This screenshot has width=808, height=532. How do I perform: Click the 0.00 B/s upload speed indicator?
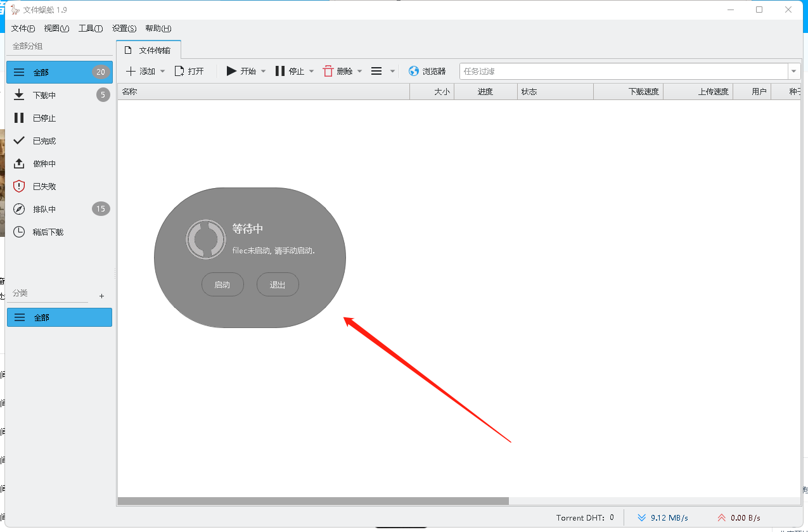coord(738,517)
